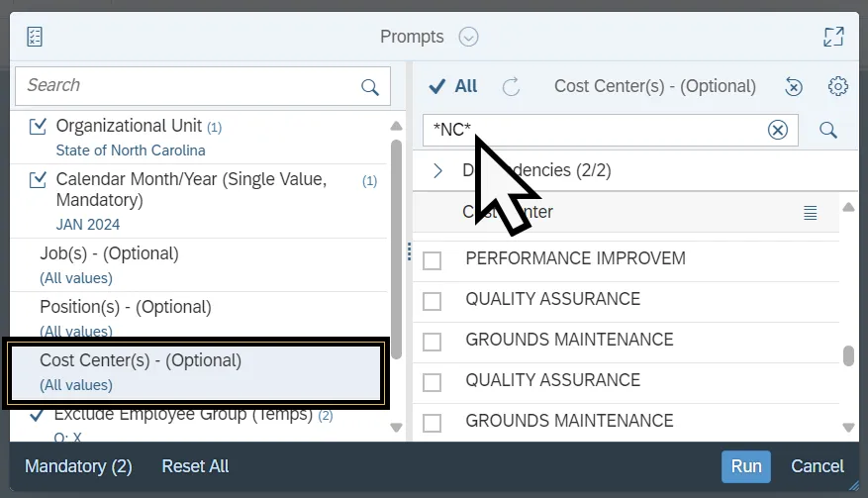Open list options icon in Cost Center header
The width and height of the screenshot is (868, 498).
click(810, 212)
